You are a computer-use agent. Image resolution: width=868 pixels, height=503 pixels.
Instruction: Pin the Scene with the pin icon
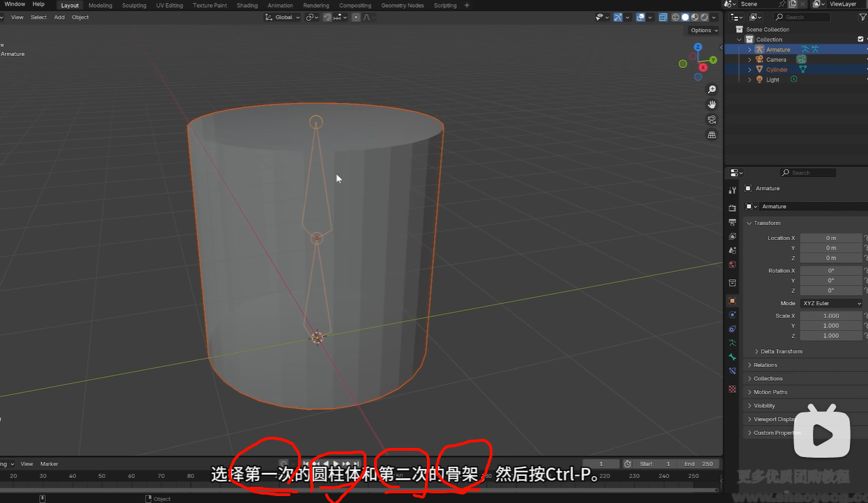tap(782, 4)
